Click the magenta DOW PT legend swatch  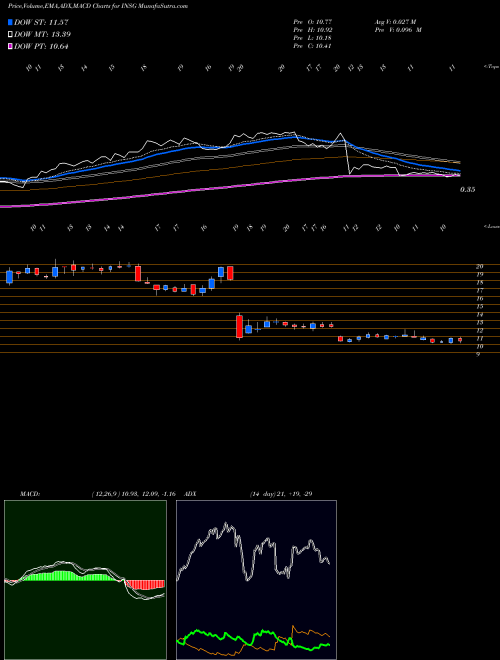point(11,46)
